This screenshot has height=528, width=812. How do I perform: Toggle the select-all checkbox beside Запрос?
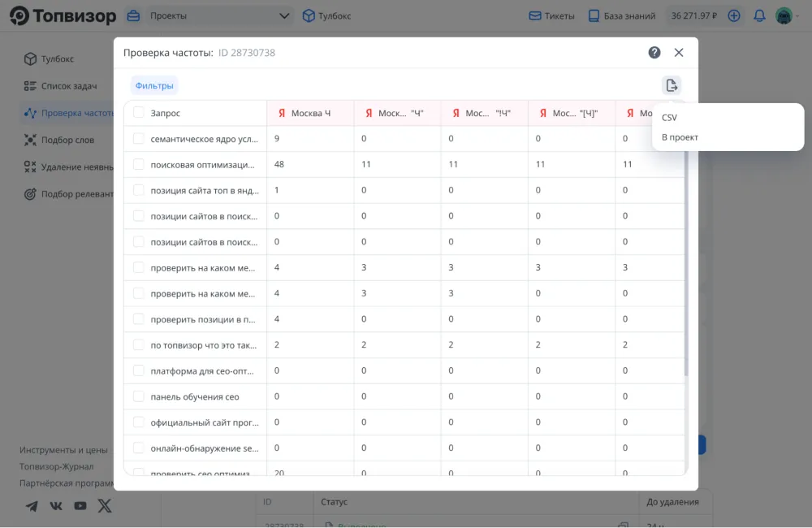pyautogui.click(x=138, y=112)
